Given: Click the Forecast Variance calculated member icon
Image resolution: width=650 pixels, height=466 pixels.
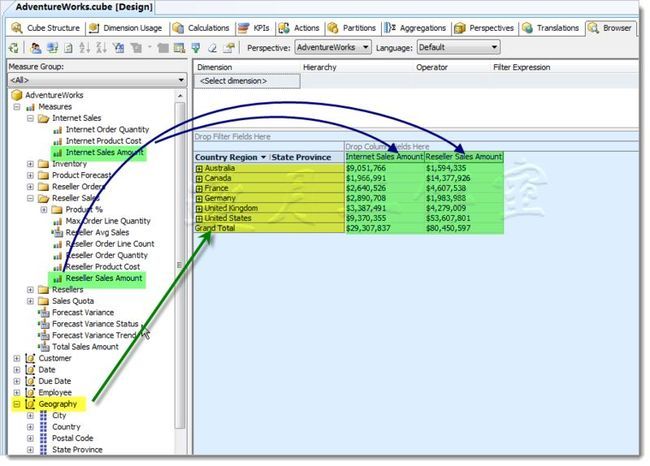Looking at the screenshot, I should [44, 313].
